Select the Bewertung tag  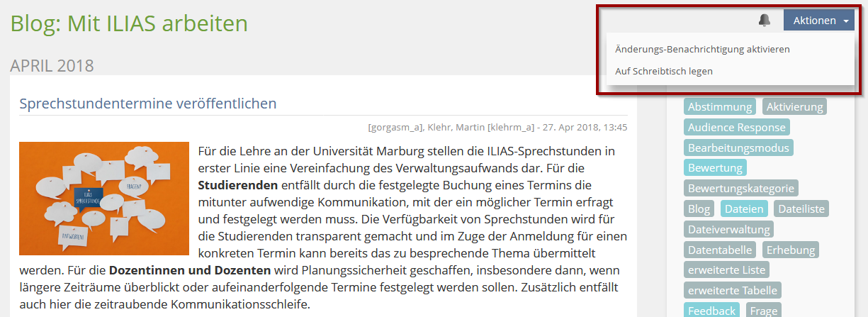[x=715, y=168]
